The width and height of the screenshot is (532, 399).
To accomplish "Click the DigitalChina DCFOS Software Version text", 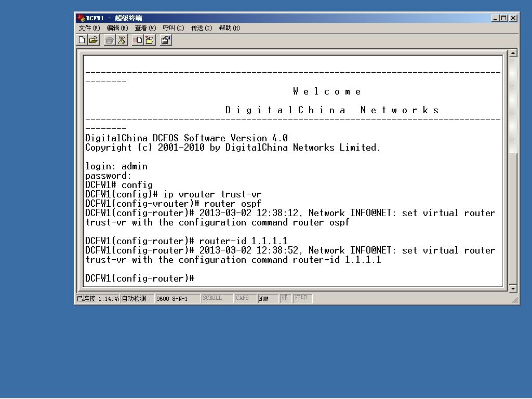I will pyautogui.click(x=187, y=138).
